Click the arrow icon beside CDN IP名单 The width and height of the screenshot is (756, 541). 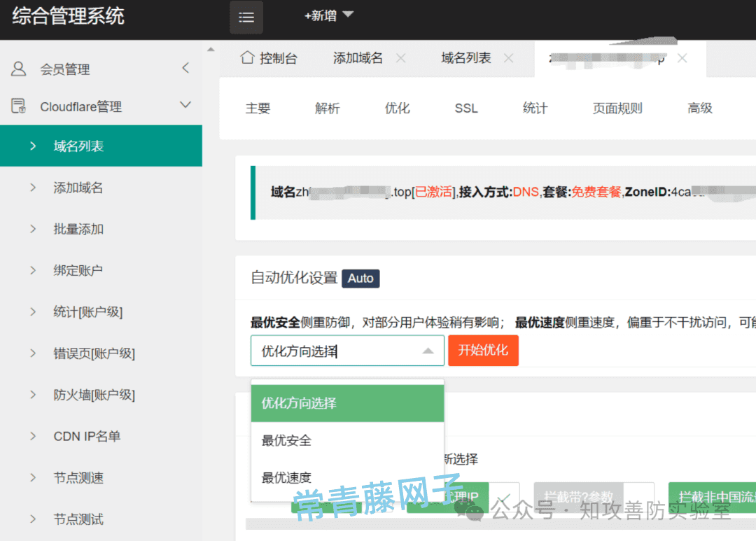(x=33, y=436)
